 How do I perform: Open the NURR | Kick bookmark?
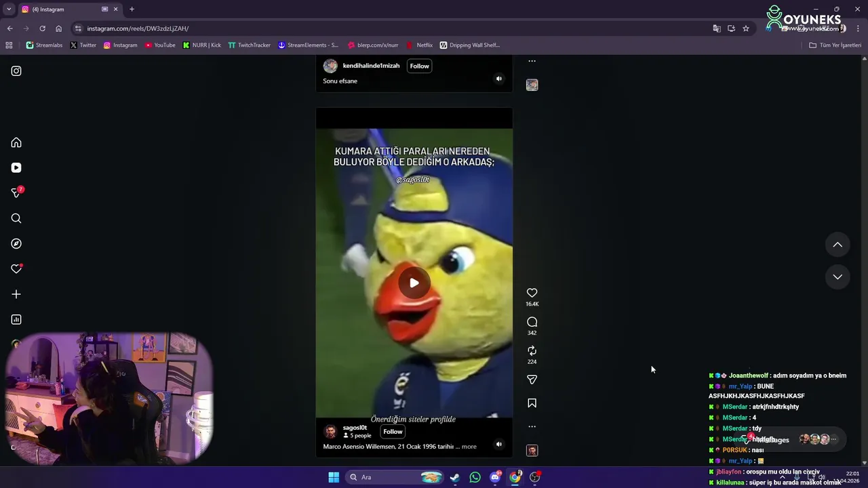tap(202, 45)
